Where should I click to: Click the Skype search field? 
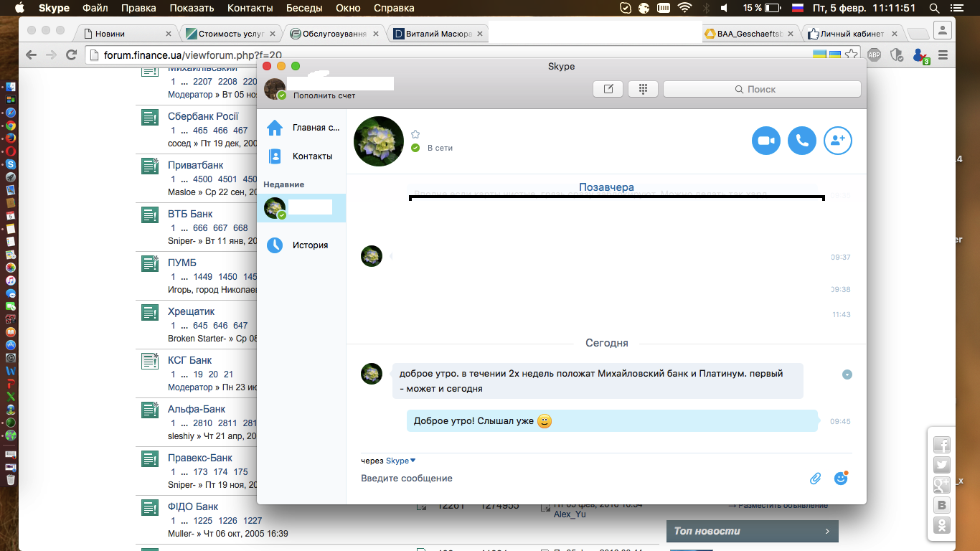(762, 89)
